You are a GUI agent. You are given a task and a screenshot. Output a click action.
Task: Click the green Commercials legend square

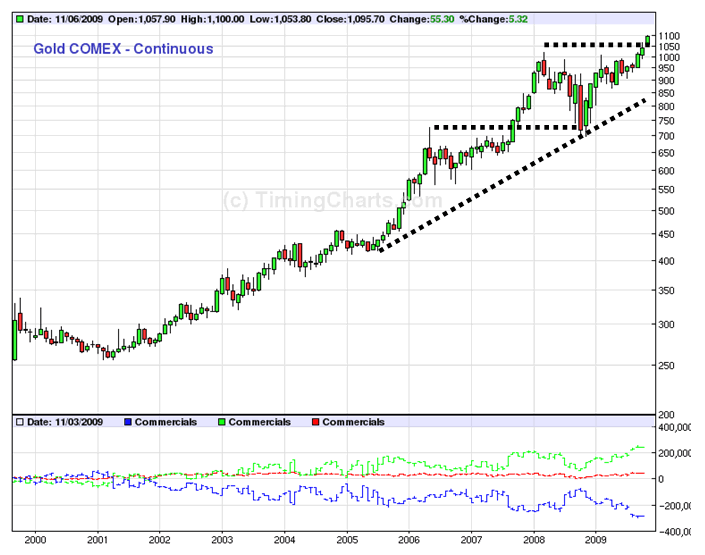(222, 422)
